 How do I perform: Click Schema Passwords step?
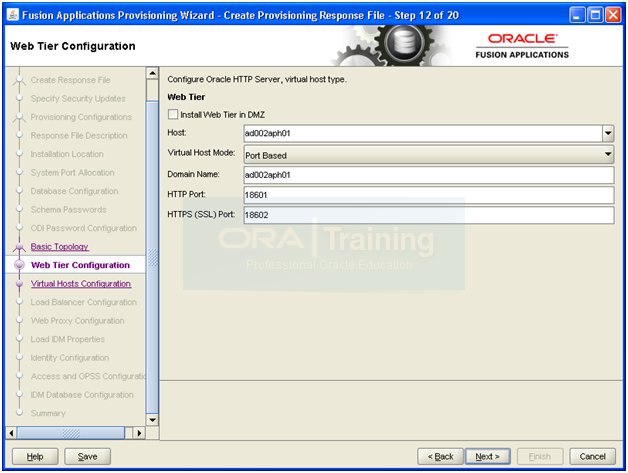tap(68, 209)
